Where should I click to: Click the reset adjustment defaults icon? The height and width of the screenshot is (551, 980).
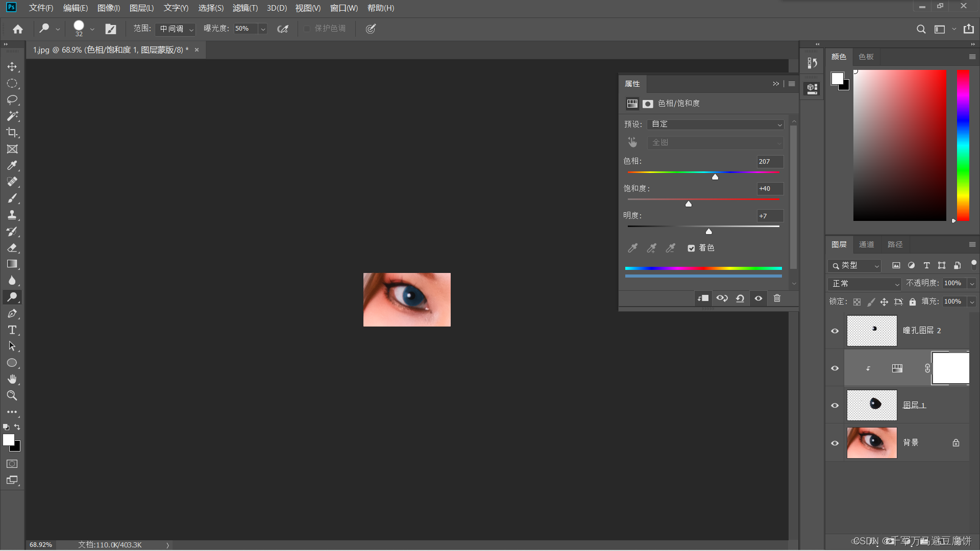[x=740, y=298]
